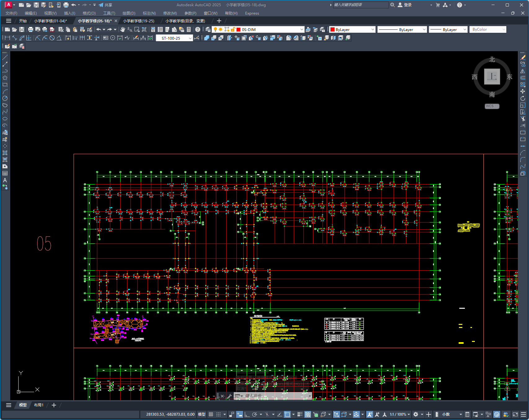529x420 pixels.
Task: Click the Pan hand tool
Action: (123, 29)
